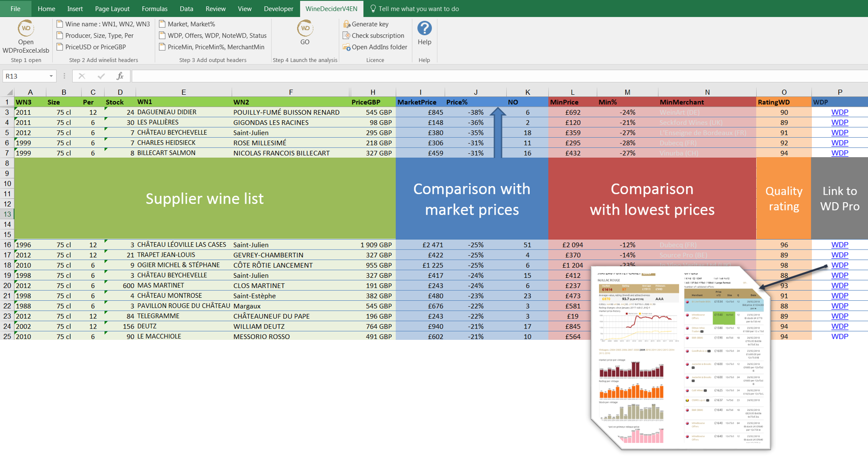The image size is (868, 458).
Task: Select the stock cell showing 600
Action: (120, 286)
